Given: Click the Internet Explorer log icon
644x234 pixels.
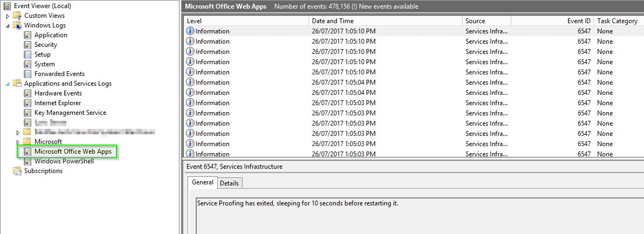Looking at the screenshot, I should (x=27, y=103).
